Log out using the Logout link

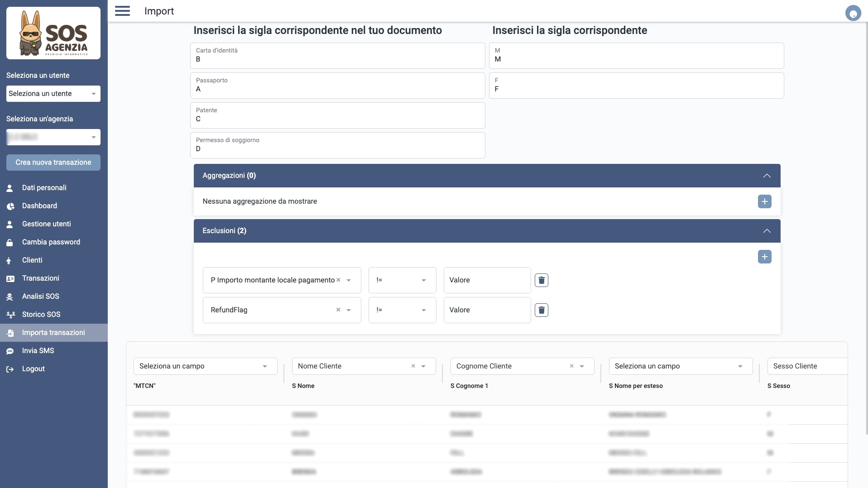coord(33,368)
